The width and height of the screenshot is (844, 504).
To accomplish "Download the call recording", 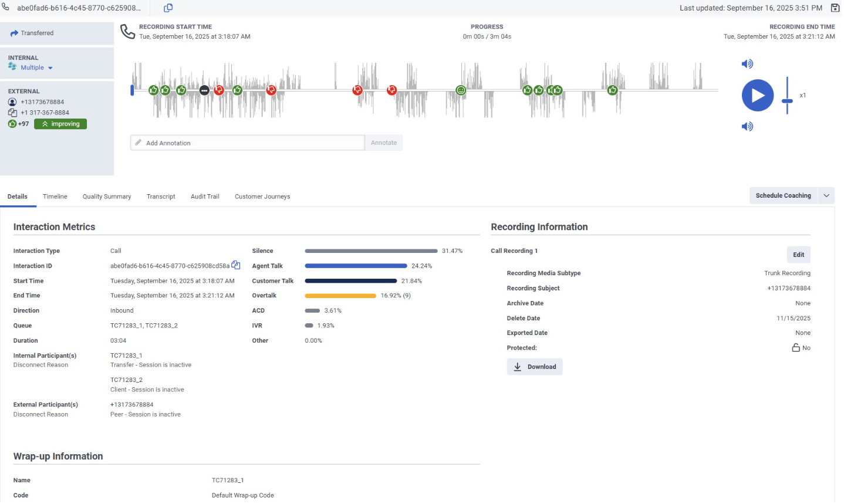I will 534,367.
